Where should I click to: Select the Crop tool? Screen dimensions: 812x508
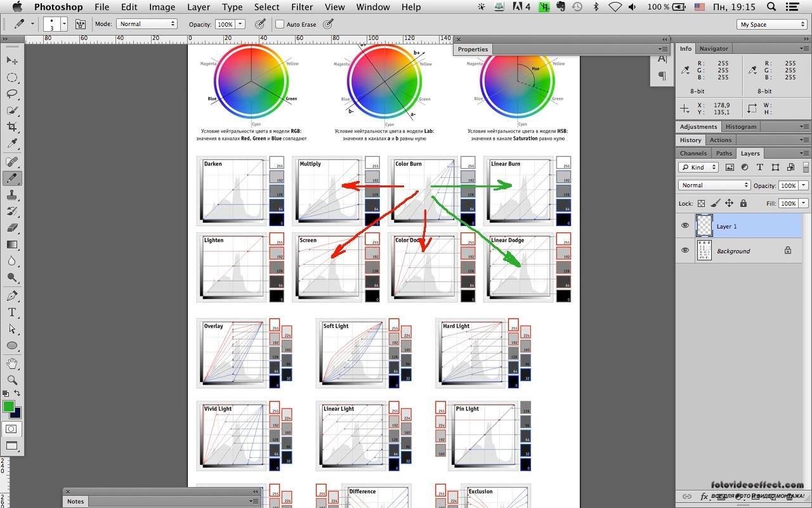click(x=12, y=127)
